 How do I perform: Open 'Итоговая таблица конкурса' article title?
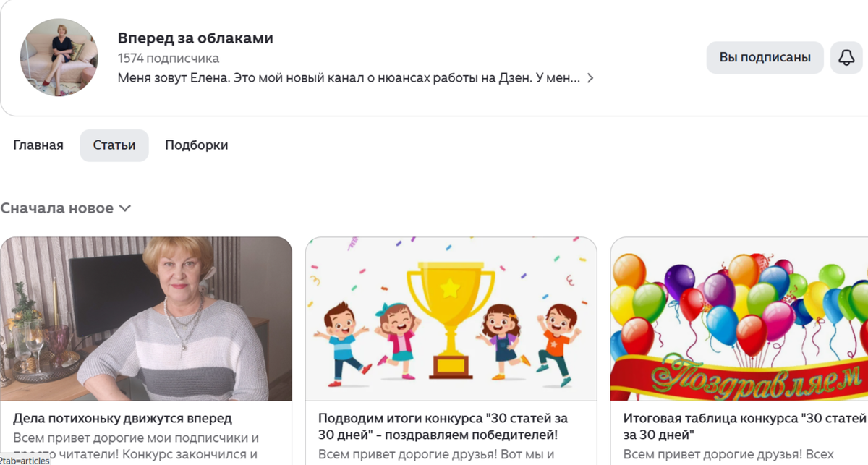745,427
